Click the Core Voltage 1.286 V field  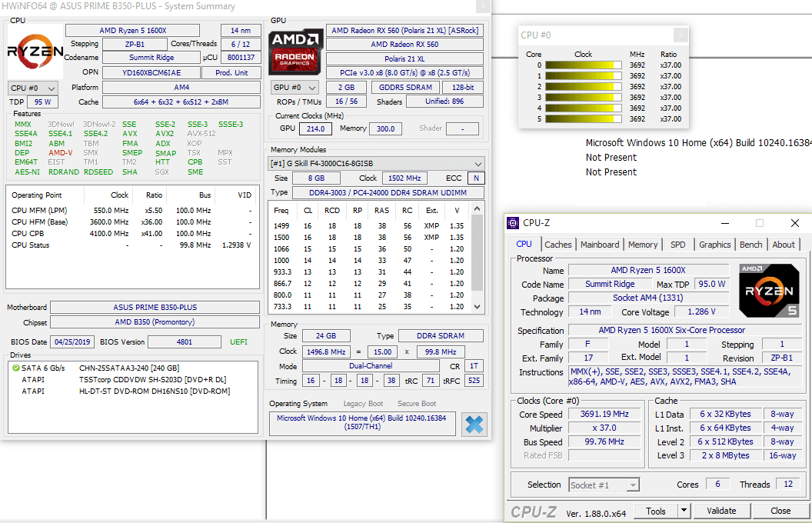click(701, 312)
